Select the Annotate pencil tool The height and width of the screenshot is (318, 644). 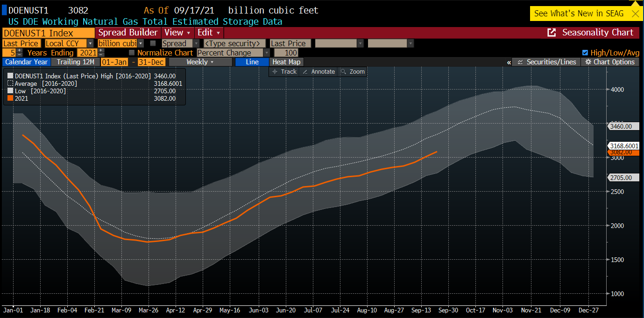318,72
